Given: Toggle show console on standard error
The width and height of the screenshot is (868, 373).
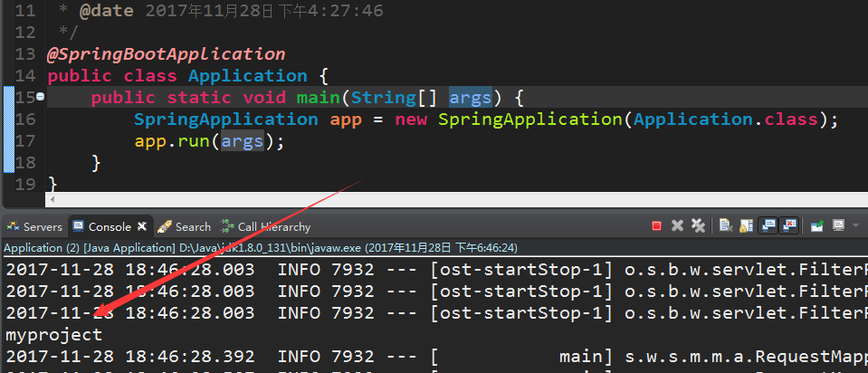Looking at the screenshot, I should 789,225.
